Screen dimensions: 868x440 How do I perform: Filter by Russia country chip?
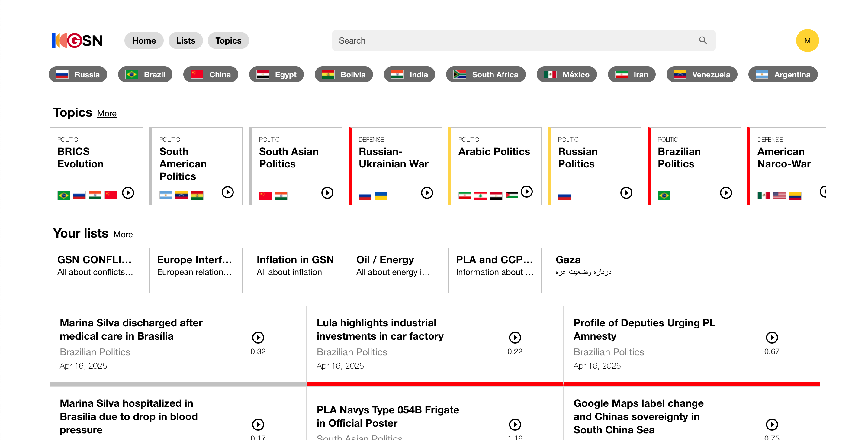click(x=78, y=75)
